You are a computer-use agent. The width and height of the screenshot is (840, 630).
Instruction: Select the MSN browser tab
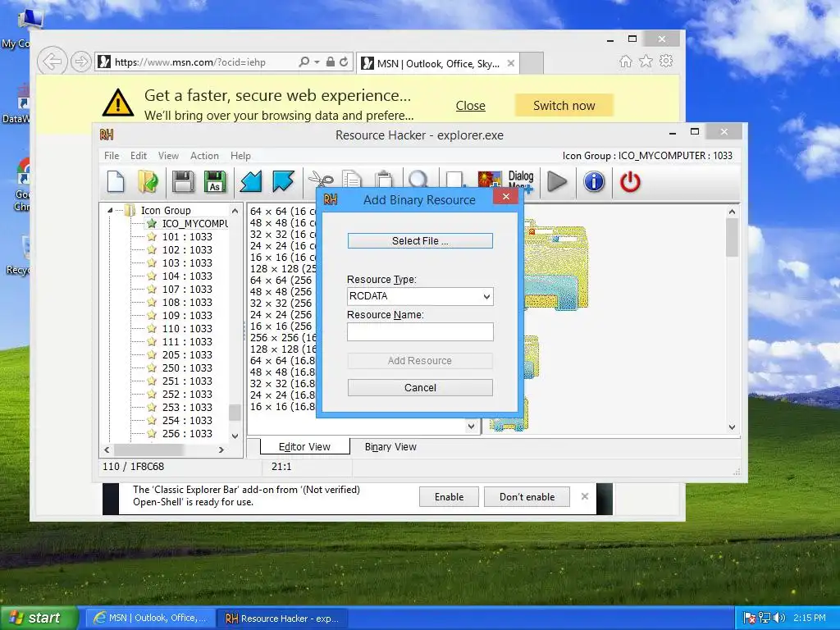(438, 63)
